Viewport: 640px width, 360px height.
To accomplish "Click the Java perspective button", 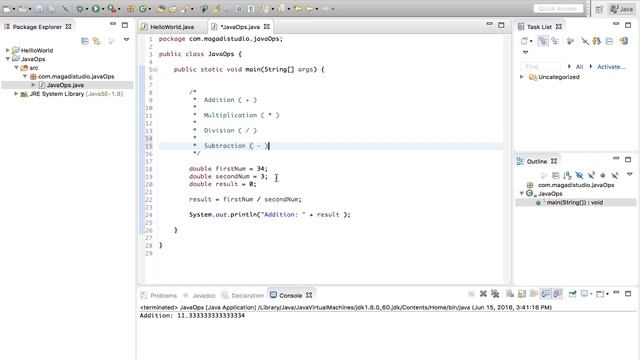I will (x=622, y=9).
